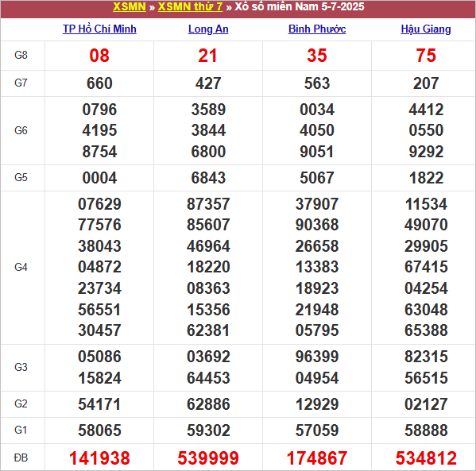Select G4 number 18220
Screen dimensions: 476x471
[208, 268]
